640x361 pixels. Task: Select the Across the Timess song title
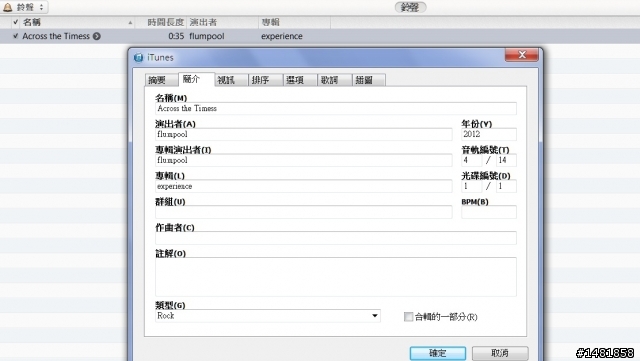[56, 36]
